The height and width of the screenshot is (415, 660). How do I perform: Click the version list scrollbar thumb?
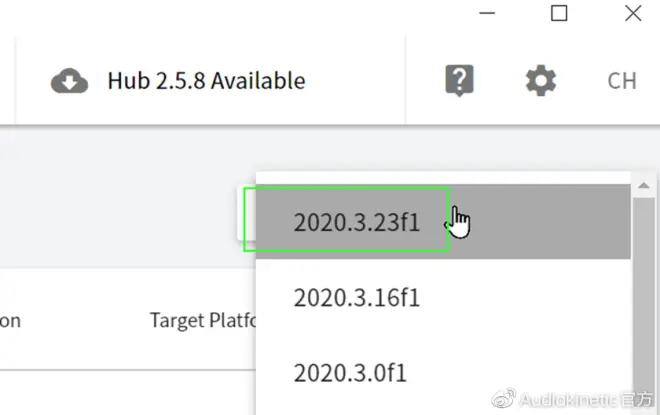[644, 305]
